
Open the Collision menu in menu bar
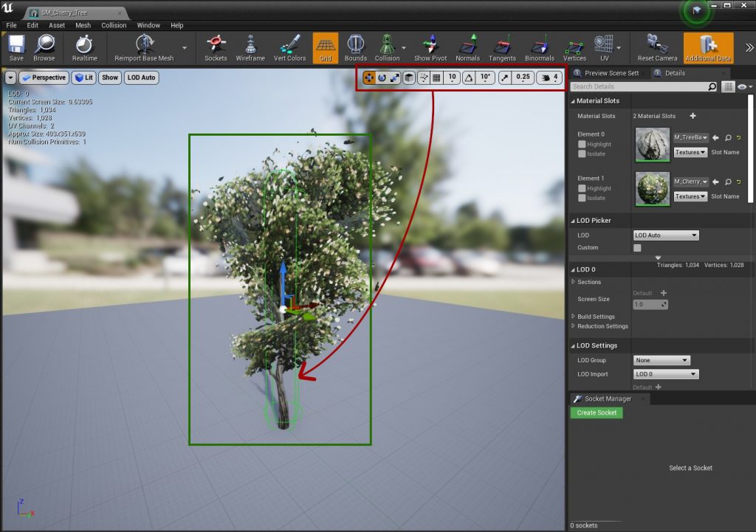(114, 25)
